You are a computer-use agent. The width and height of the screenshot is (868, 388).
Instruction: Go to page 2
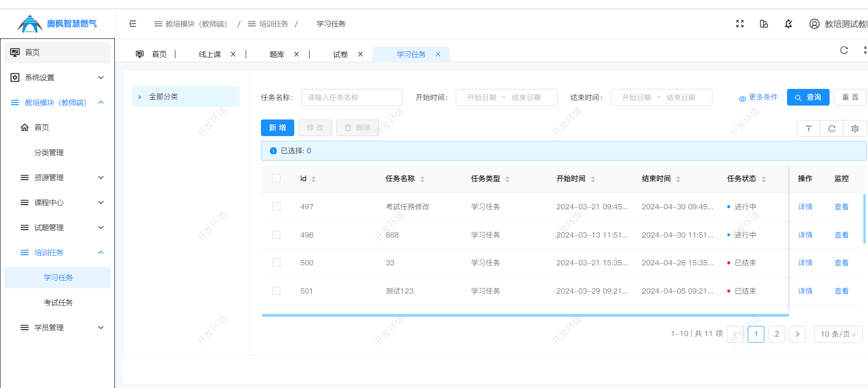click(x=777, y=334)
